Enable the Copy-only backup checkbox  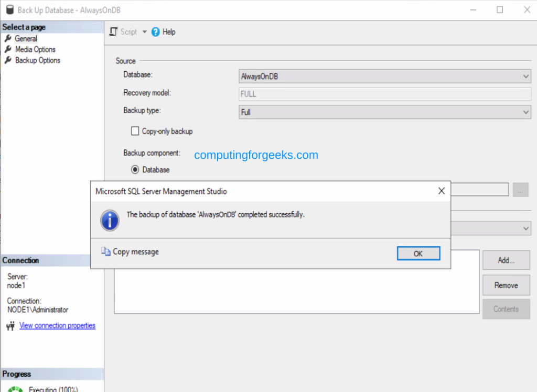click(135, 131)
